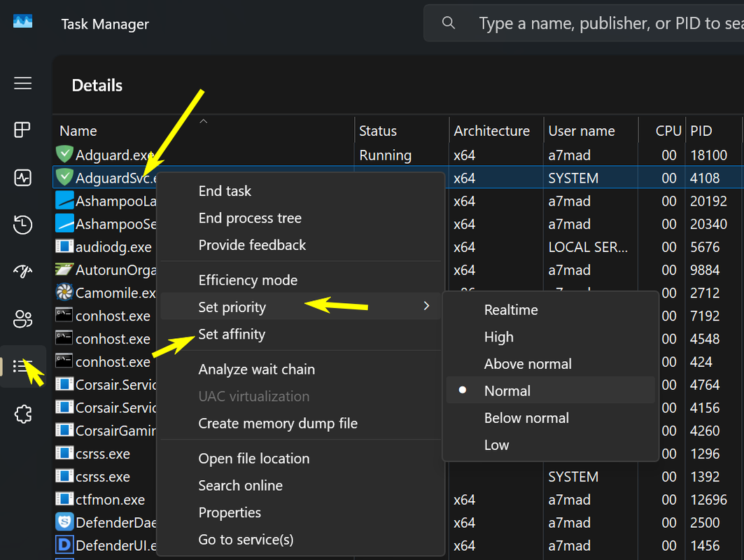This screenshot has width=744, height=560.
Task: Set priority to Low
Action: click(550, 444)
